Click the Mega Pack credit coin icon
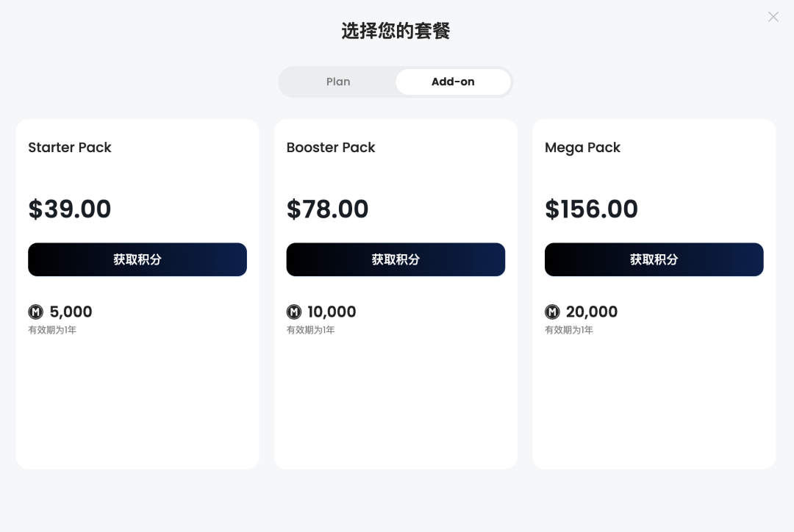 [552, 312]
